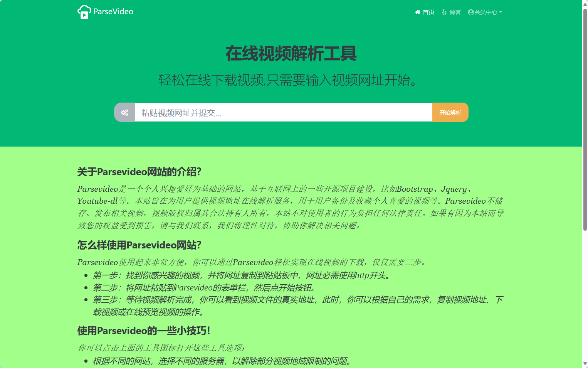Click heading 怎么样使用Parsevideo网站?

click(139, 245)
